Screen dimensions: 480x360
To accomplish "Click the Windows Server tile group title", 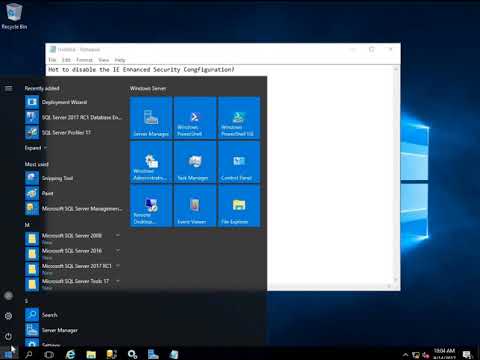I will (148, 88).
